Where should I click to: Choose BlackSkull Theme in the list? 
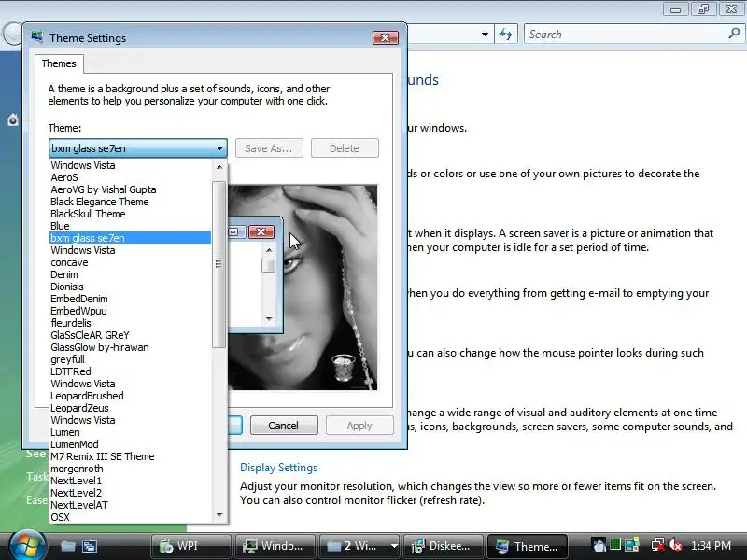[x=130, y=214]
